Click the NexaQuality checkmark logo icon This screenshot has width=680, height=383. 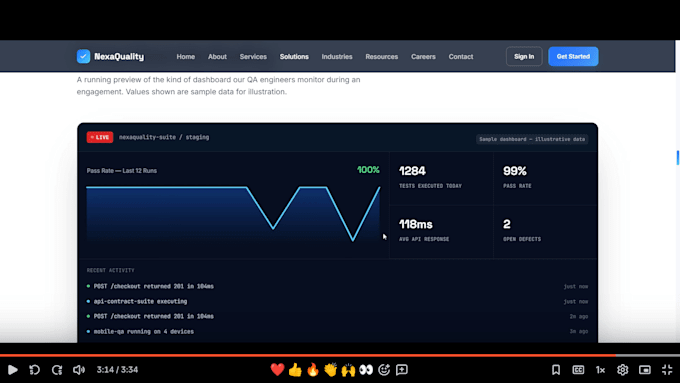83,56
